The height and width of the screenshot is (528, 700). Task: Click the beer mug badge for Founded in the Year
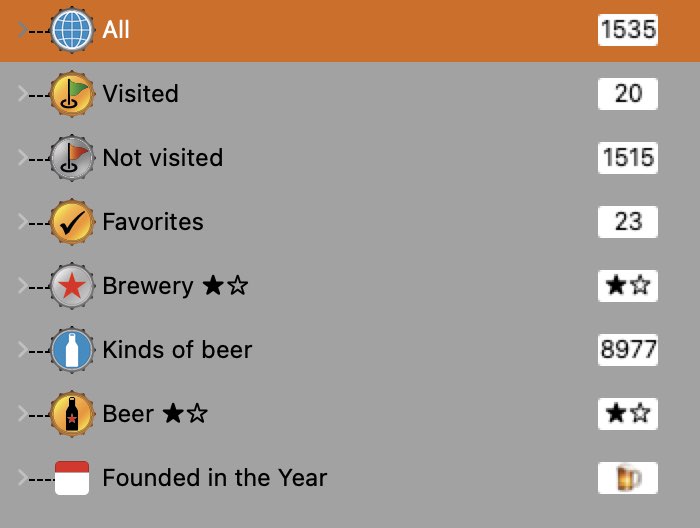click(628, 478)
